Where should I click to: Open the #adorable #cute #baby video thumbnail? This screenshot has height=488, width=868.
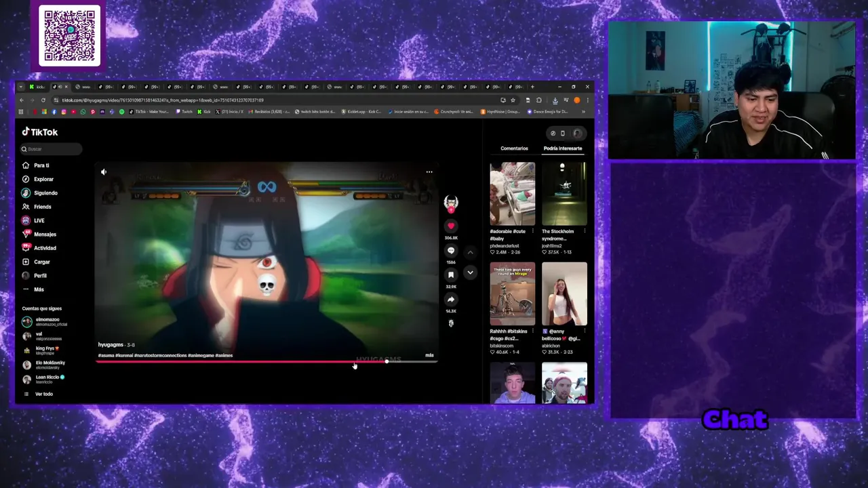(x=513, y=194)
